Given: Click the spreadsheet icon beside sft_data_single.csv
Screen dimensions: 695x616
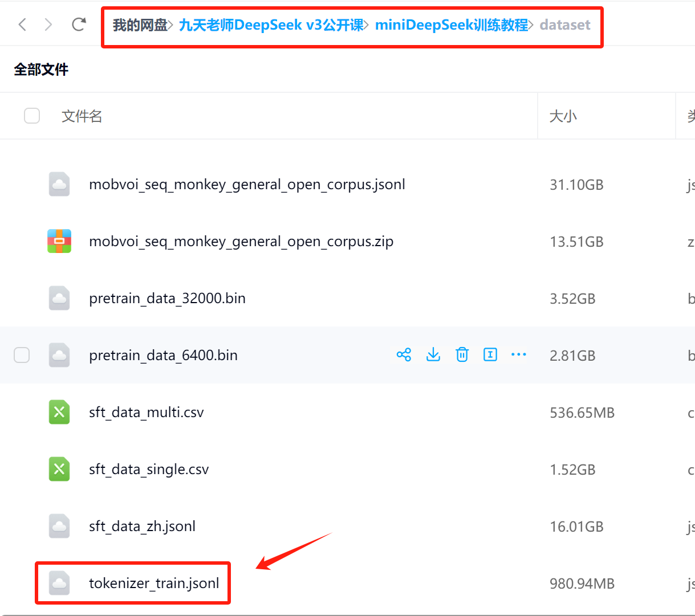Looking at the screenshot, I should [59, 469].
